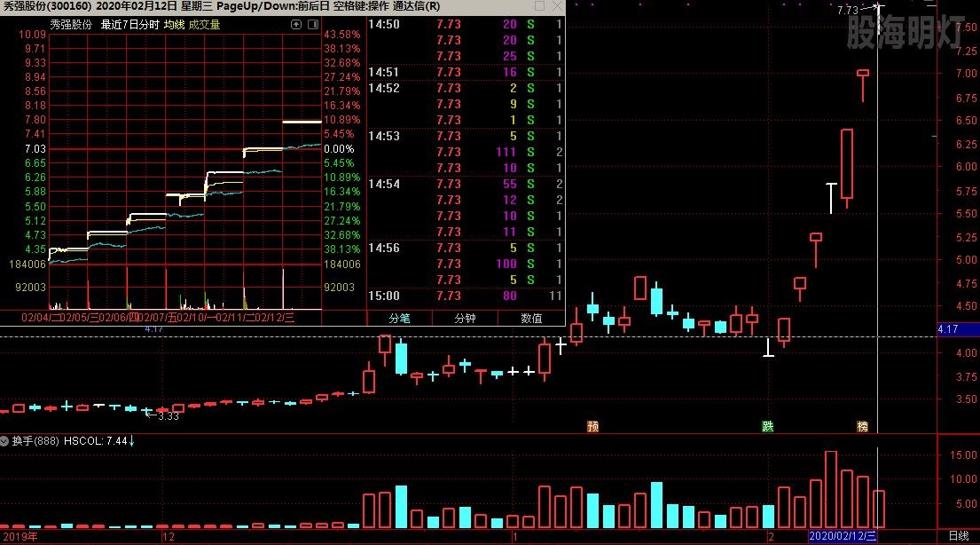
Task: Switch to the 数值 tab
Action: (x=531, y=318)
